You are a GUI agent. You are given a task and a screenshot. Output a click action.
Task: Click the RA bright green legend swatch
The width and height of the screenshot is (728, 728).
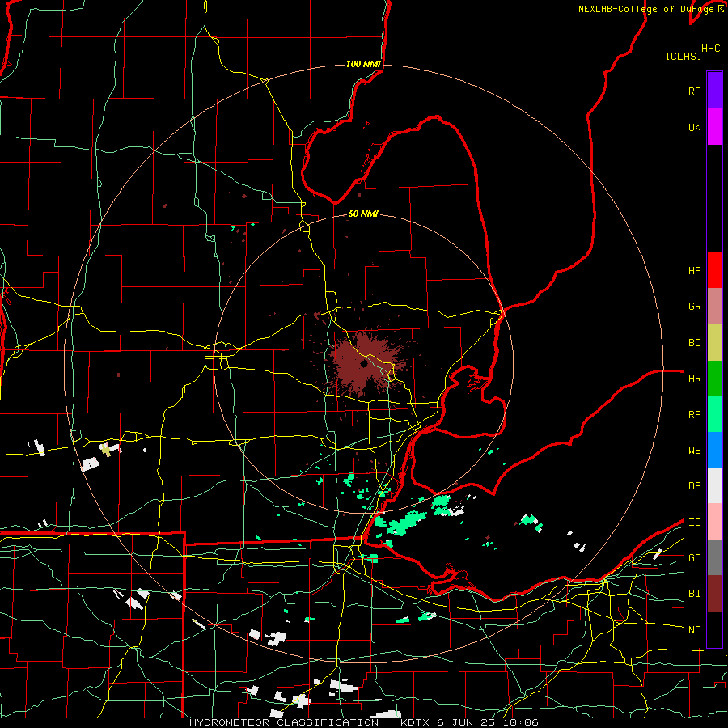[x=714, y=414]
